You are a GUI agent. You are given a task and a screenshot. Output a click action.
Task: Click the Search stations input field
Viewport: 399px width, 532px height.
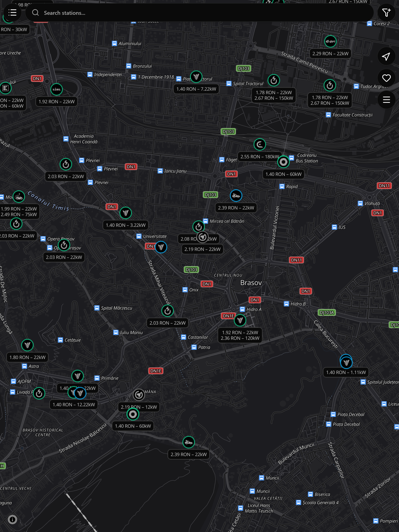click(x=199, y=12)
